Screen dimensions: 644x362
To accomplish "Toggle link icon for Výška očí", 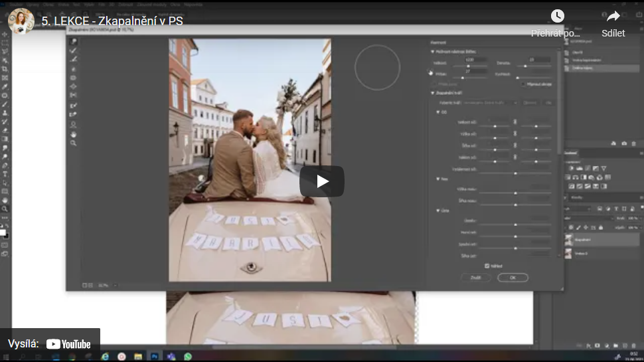I will click(515, 134).
